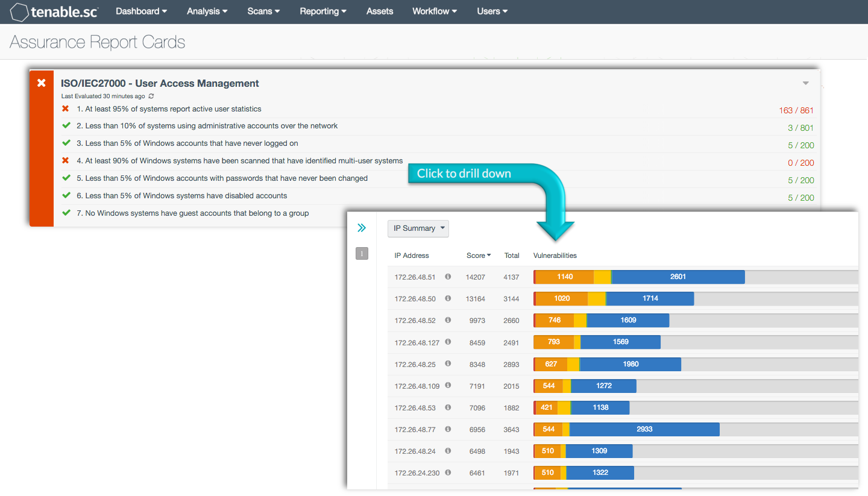The image size is (868, 496).
Task: Click the double-chevron panel expand icon
Action: pyautogui.click(x=362, y=228)
